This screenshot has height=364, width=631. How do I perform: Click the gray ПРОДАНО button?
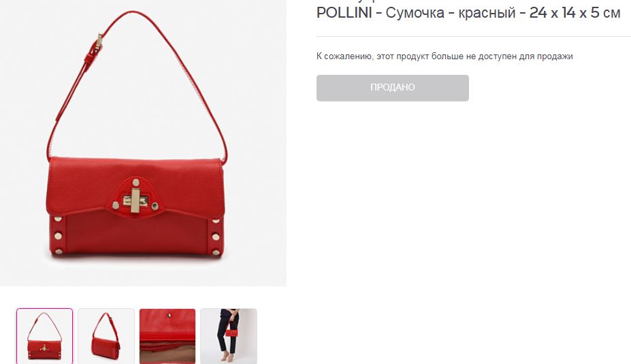click(392, 88)
